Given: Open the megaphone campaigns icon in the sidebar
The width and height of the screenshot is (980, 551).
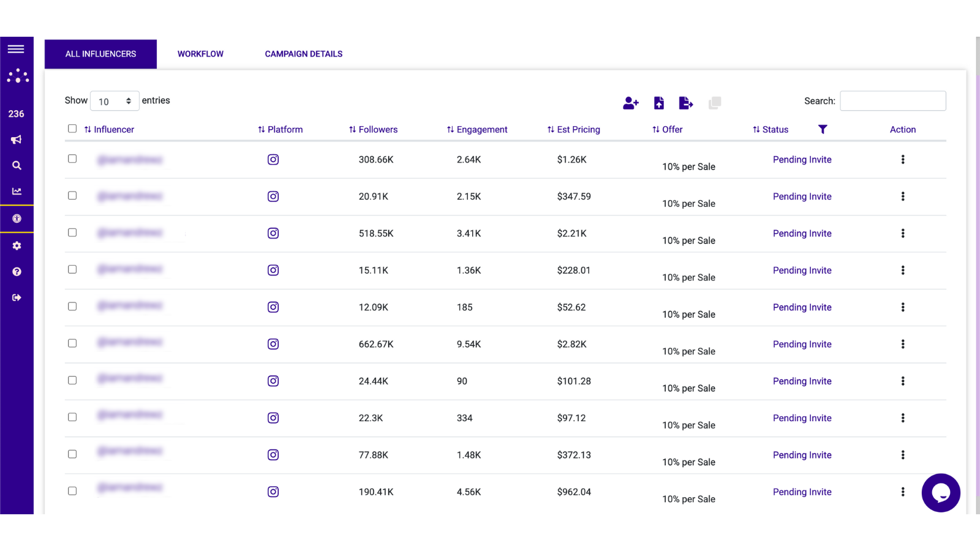Looking at the screenshot, I should [17, 140].
